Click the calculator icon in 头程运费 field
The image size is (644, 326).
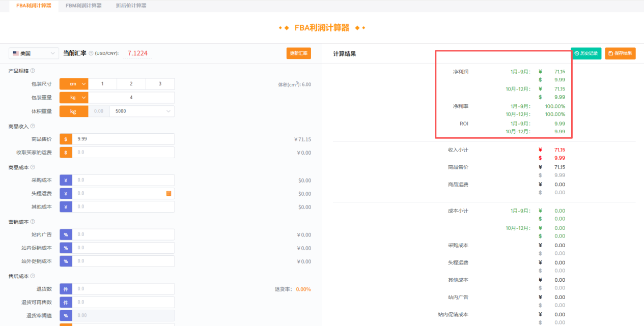(169, 194)
